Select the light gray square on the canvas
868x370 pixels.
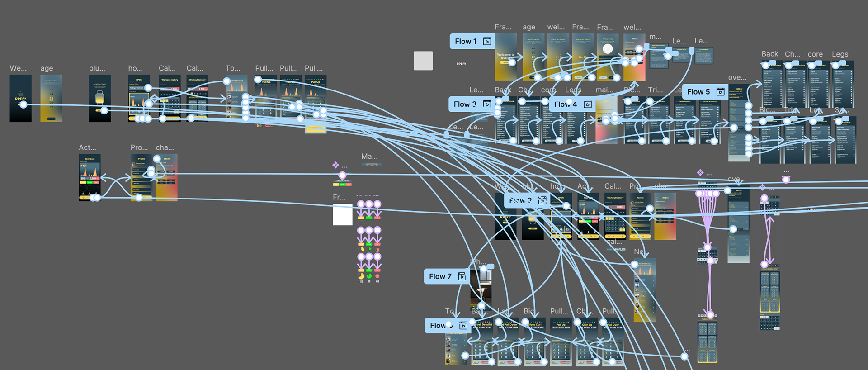pos(423,61)
